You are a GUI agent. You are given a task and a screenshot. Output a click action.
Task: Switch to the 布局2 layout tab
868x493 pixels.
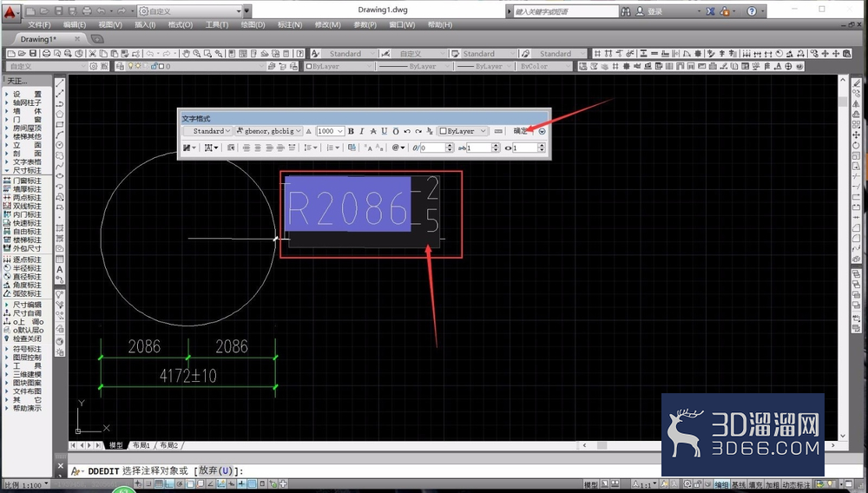[x=168, y=445]
